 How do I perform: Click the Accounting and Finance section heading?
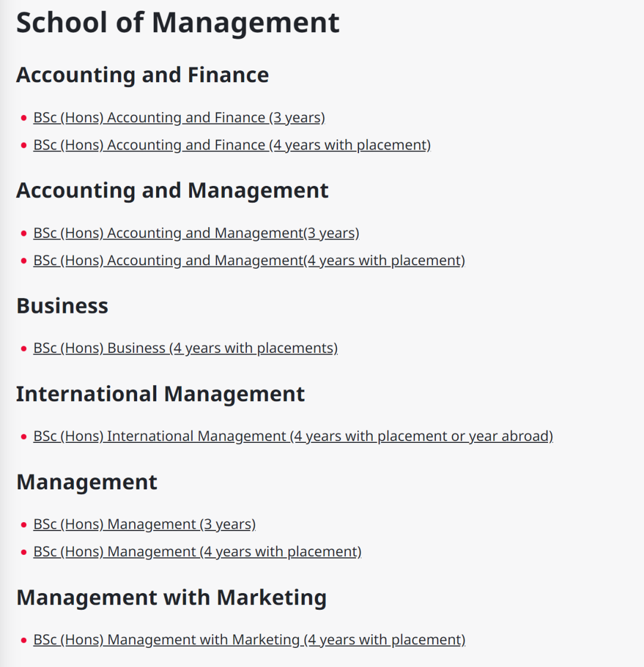143,75
